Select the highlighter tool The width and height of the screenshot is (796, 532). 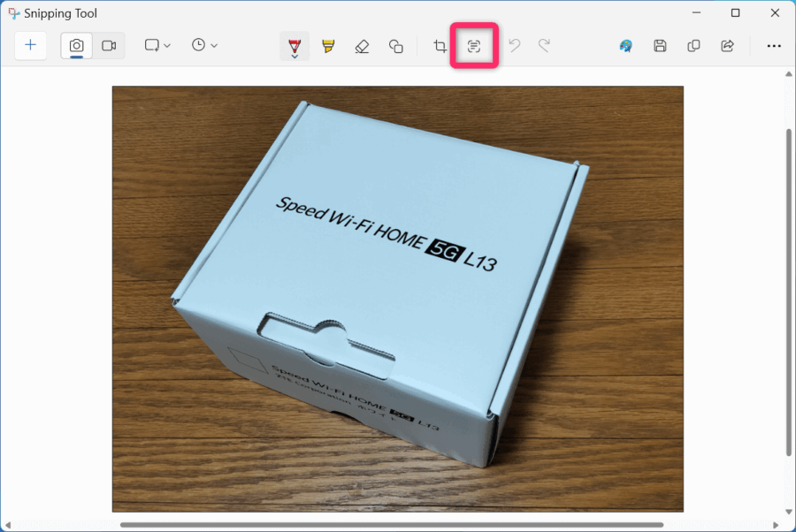[x=327, y=45]
